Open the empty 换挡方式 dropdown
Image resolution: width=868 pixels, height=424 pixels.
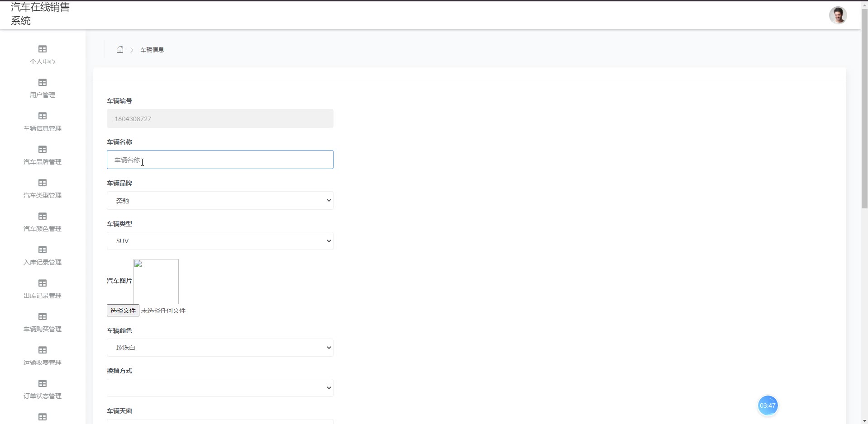click(x=220, y=388)
